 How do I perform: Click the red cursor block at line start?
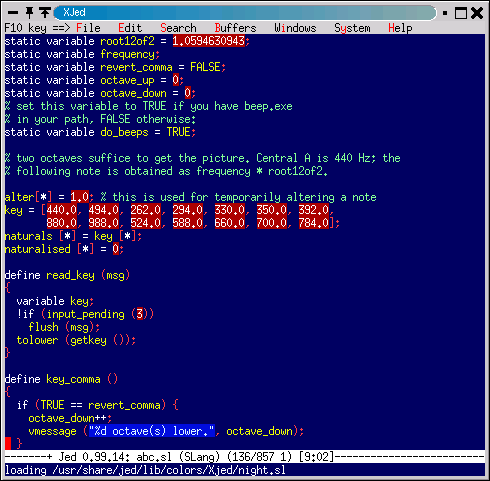click(x=8, y=444)
